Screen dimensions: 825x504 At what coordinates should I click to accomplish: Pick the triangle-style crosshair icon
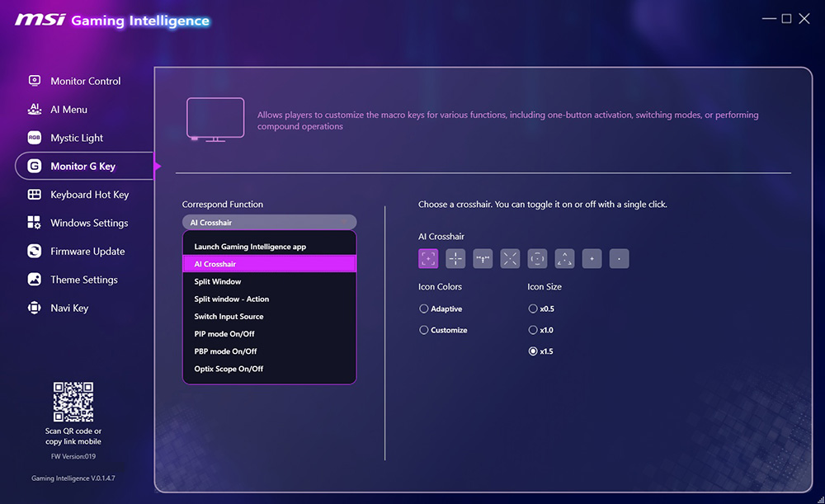(564, 258)
